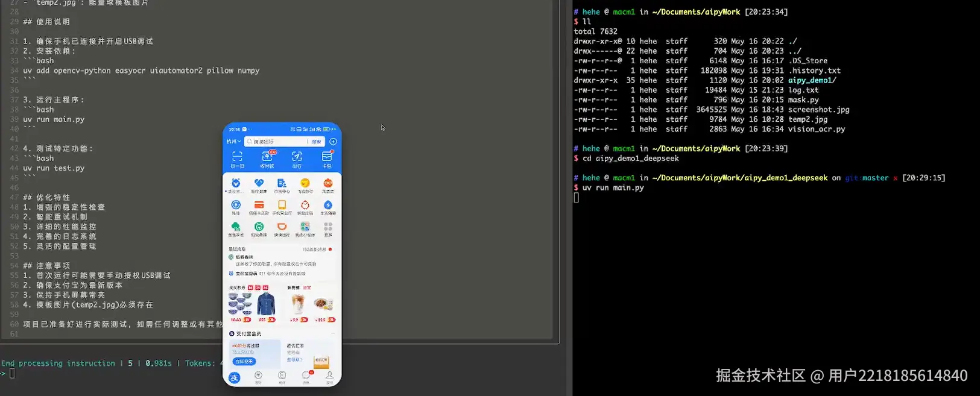Tap the porcelain bowls product thumbnail
Image resolution: width=980 pixels, height=396 pixels.
pyautogui.click(x=240, y=305)
